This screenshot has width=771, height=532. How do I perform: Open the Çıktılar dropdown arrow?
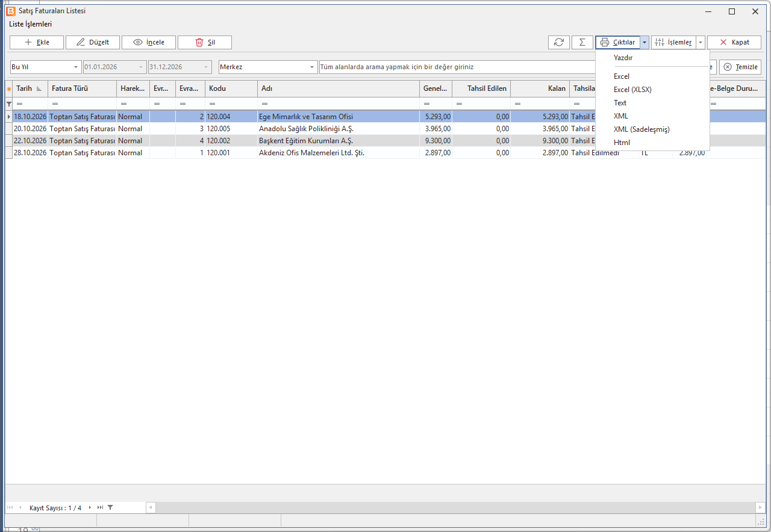(645, 42)
